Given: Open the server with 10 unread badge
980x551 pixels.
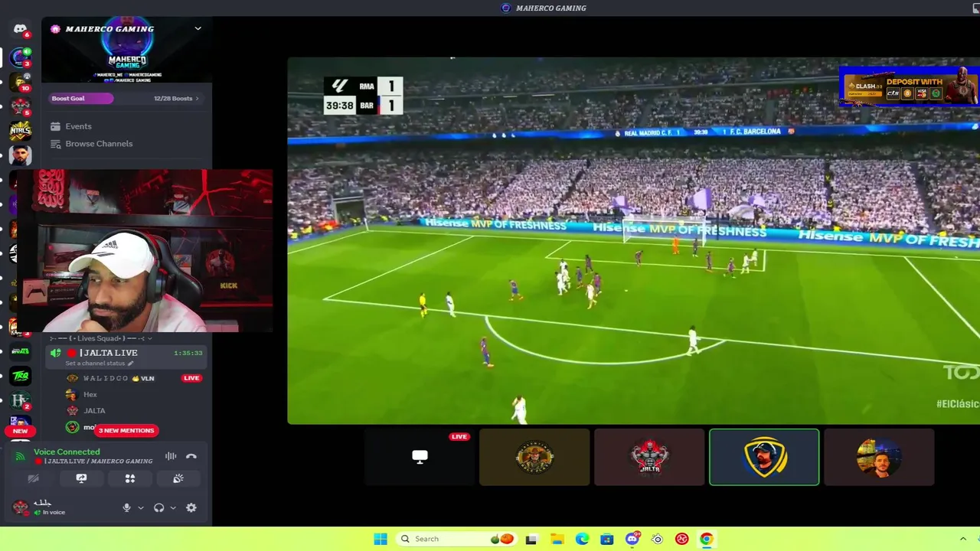Looking at the screenshot, I should [21, 82].
